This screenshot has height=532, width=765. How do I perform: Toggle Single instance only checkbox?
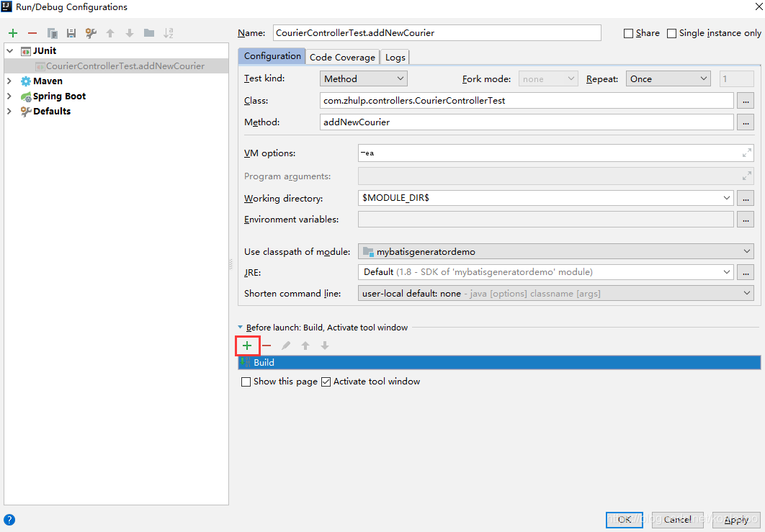(x=672, y=33)
